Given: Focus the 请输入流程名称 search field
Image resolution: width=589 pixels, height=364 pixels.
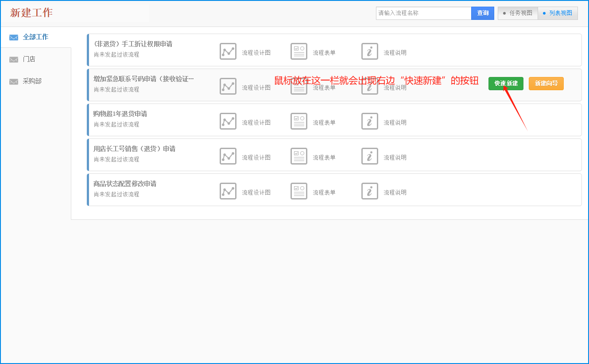Looking at the screenshot, I should (423, 13).
